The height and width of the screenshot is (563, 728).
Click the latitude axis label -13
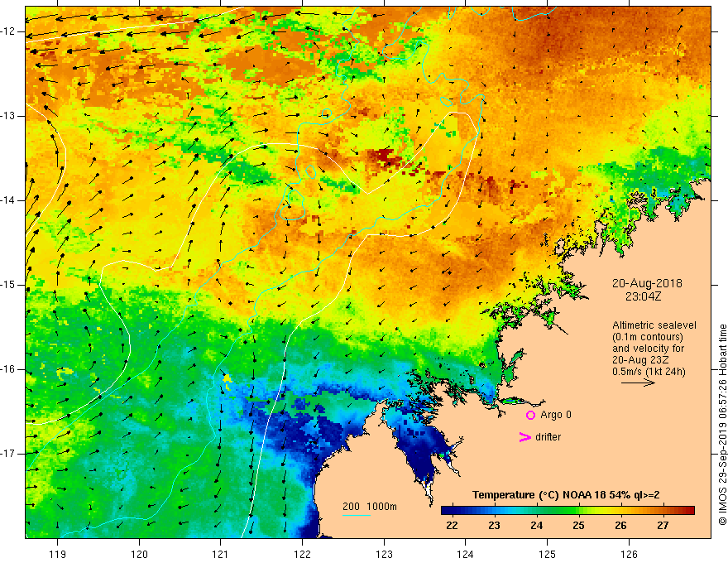click(x=8, y=116)
